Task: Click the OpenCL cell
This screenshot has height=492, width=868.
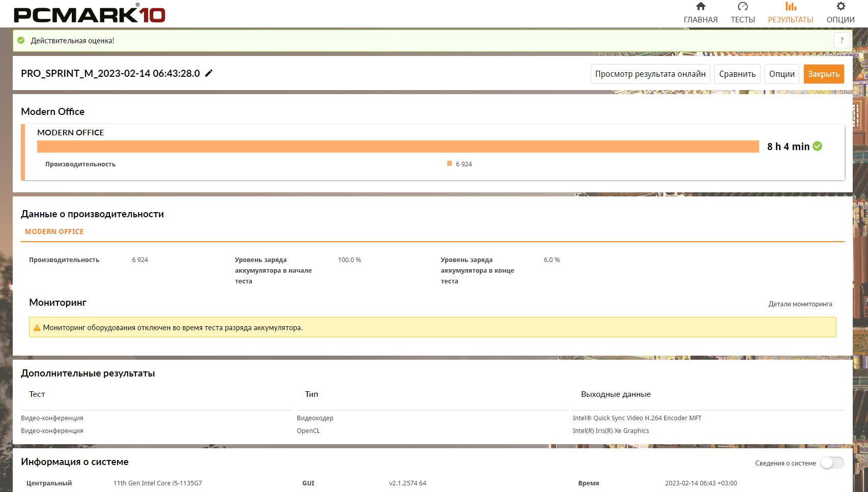Action: click(x=308, y=431)
